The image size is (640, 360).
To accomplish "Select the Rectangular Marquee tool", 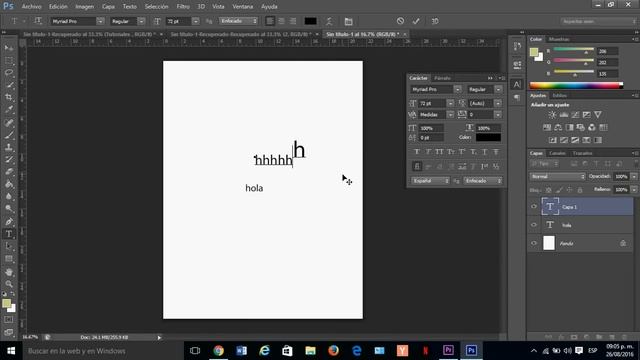I will click(x=9, y=61).
